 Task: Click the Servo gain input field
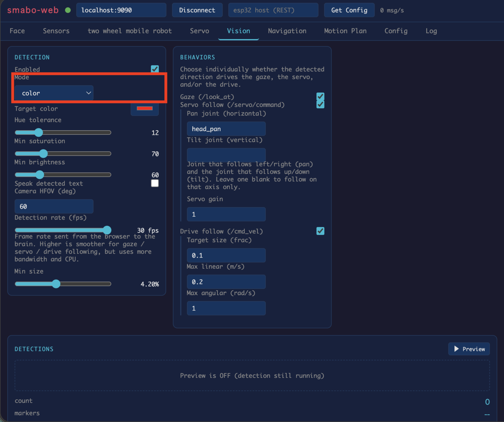226,214
